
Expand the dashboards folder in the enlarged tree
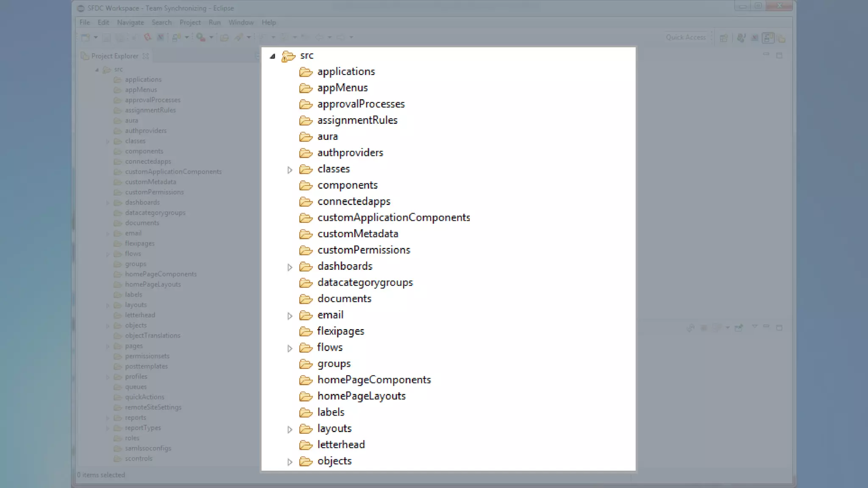(290, 267)
